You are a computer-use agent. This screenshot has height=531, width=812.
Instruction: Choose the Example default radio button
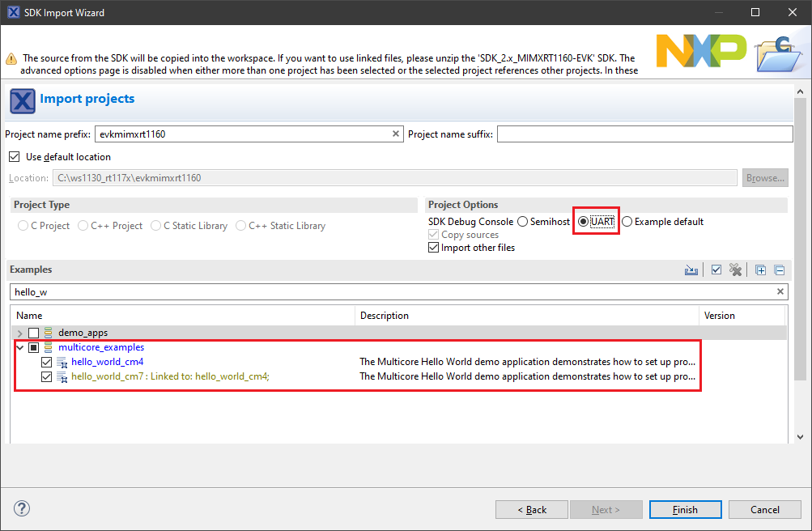(x=627, y=222)
